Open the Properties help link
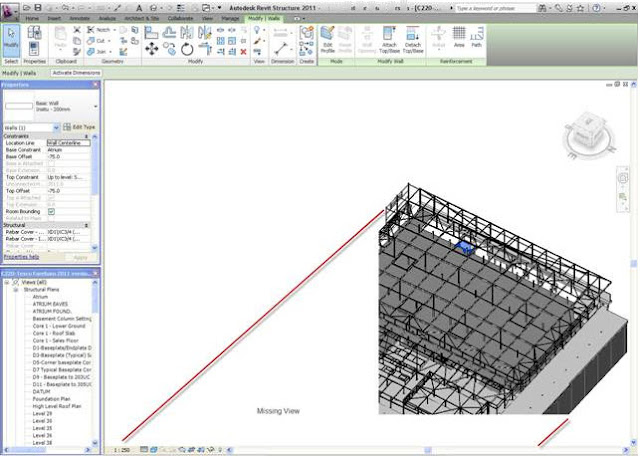Viewport: 640px width, 456px height. click(x=21, y=257)
